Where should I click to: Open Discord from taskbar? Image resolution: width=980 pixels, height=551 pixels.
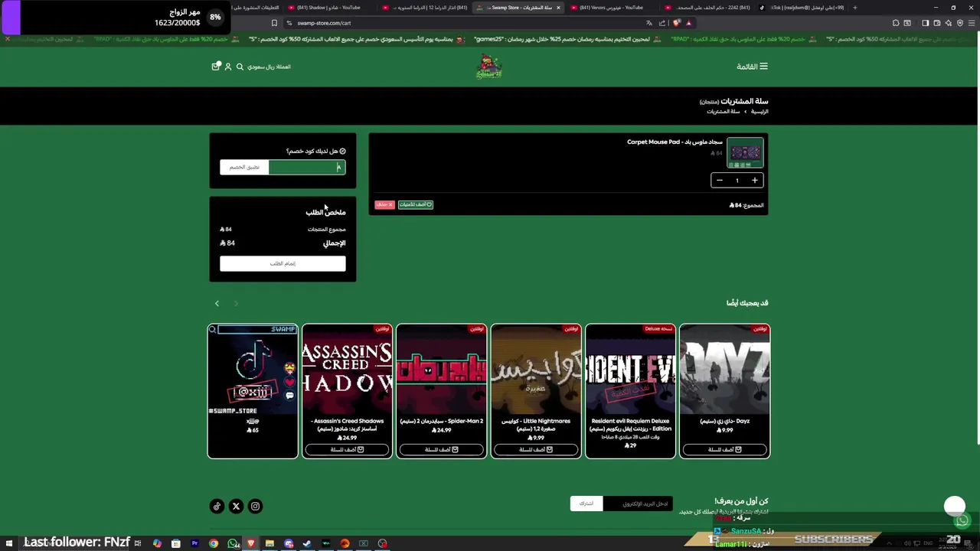(289, 543)
